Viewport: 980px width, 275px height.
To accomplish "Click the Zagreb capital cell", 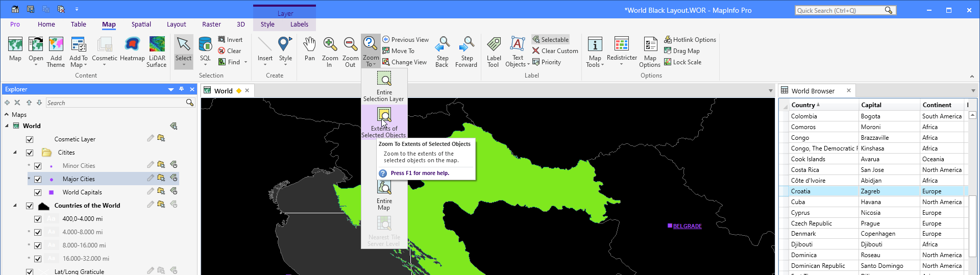I will [889, 191].
